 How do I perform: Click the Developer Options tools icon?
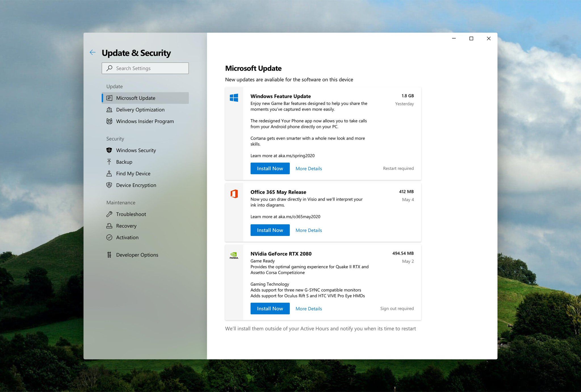[x=109, y=255]
